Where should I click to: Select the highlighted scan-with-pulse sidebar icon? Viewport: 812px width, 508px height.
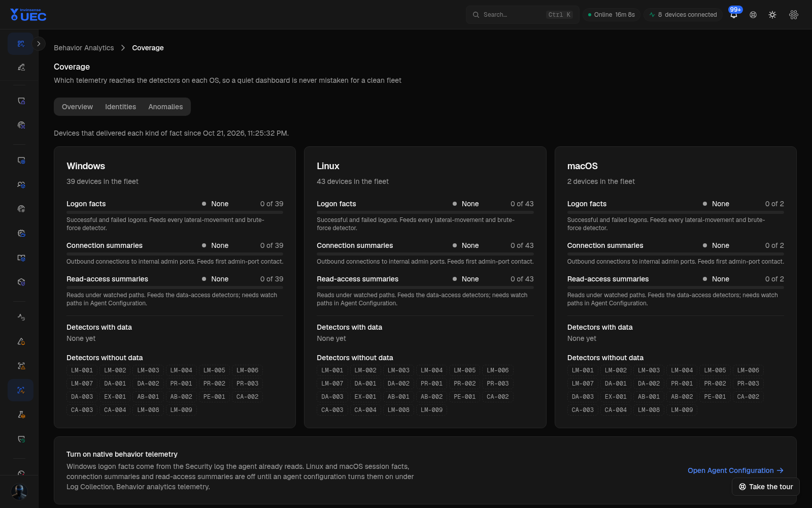tap(21, 390)
